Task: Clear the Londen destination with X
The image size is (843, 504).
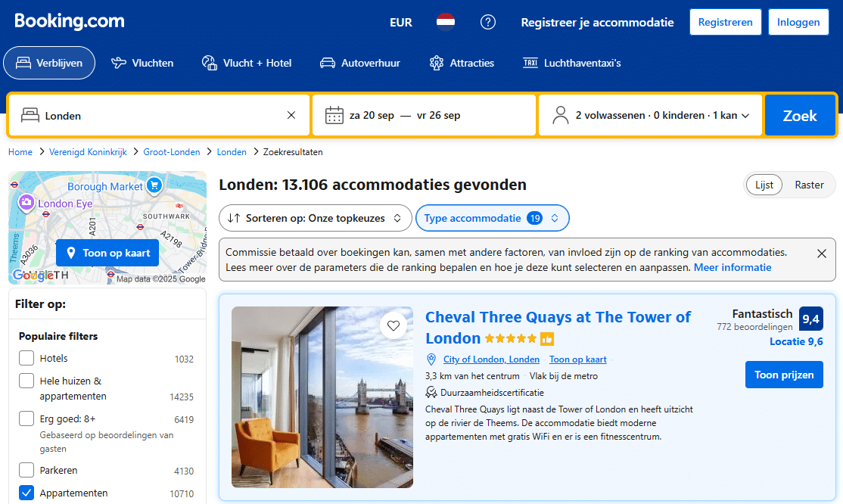Action: [x=291, y=115]
